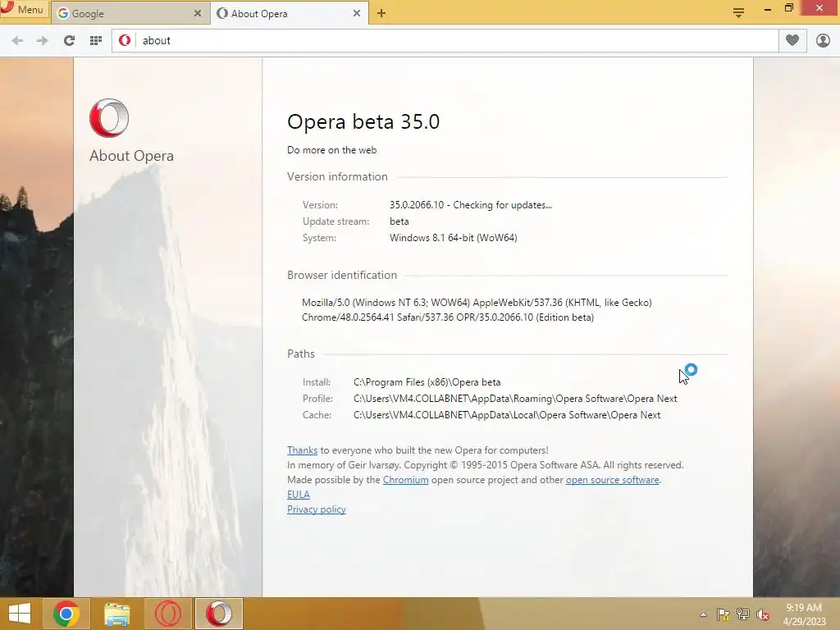
Task: Go back with the back arrow
Action: [x=17, y=41]
